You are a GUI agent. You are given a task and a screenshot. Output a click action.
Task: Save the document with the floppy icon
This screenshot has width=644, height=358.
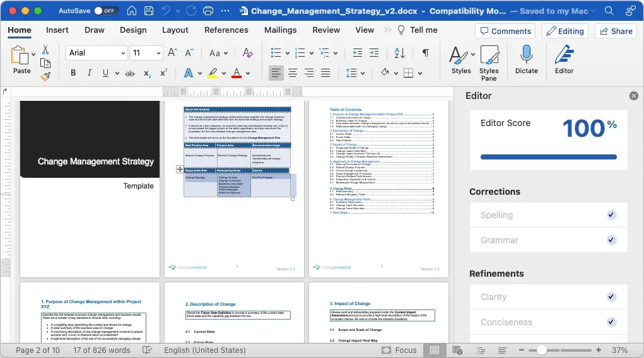point(149,11)
